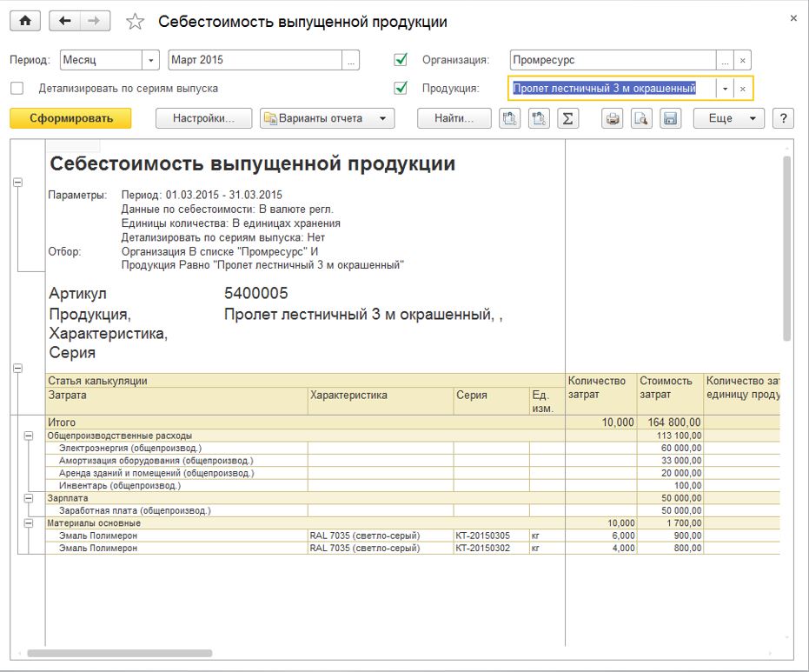This screenshot has height=672, width=809.
Task: Collapse the report header parameters section
Action: click(x=17, y=183)
